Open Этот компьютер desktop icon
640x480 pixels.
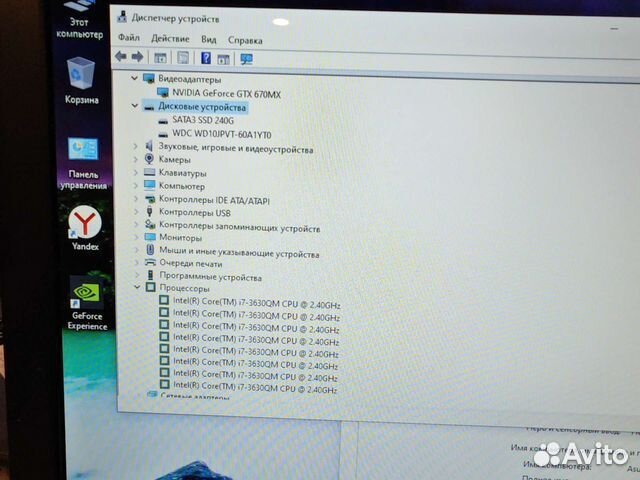(80, 20)
